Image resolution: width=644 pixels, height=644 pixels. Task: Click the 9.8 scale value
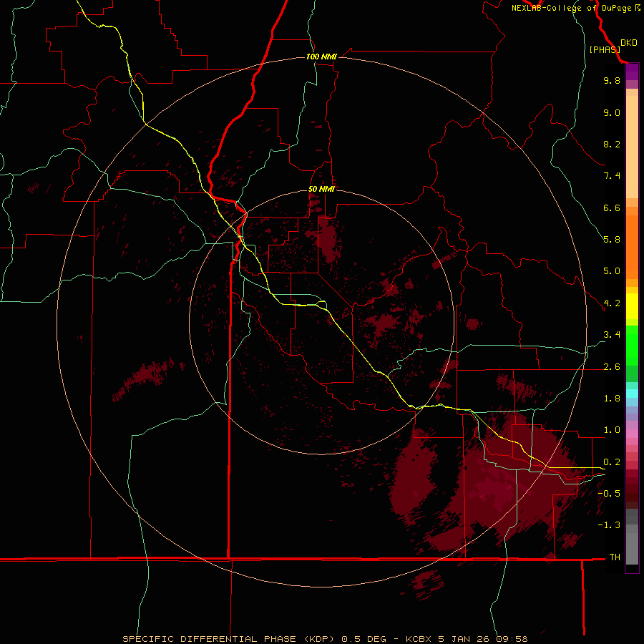(612, 80)
